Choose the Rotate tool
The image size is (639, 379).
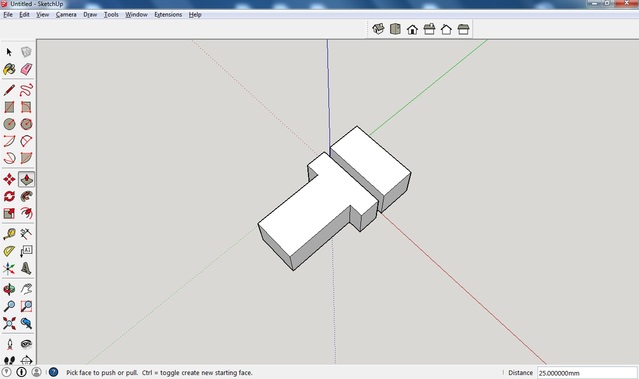click(x=9, y=196)
